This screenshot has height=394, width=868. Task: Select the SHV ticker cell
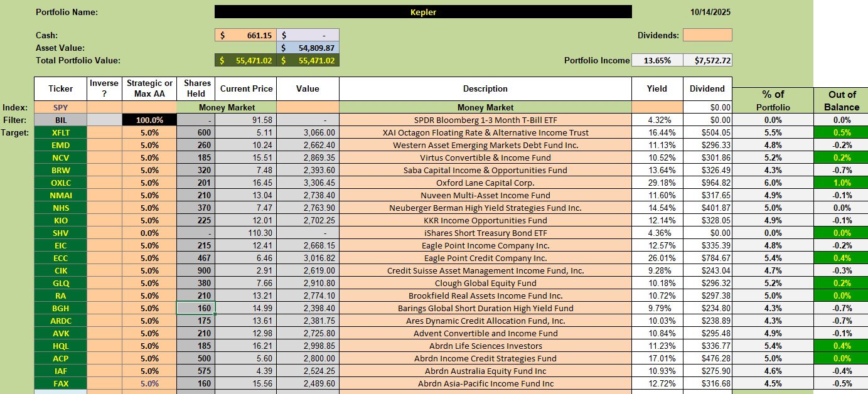(x=60, y=233)
